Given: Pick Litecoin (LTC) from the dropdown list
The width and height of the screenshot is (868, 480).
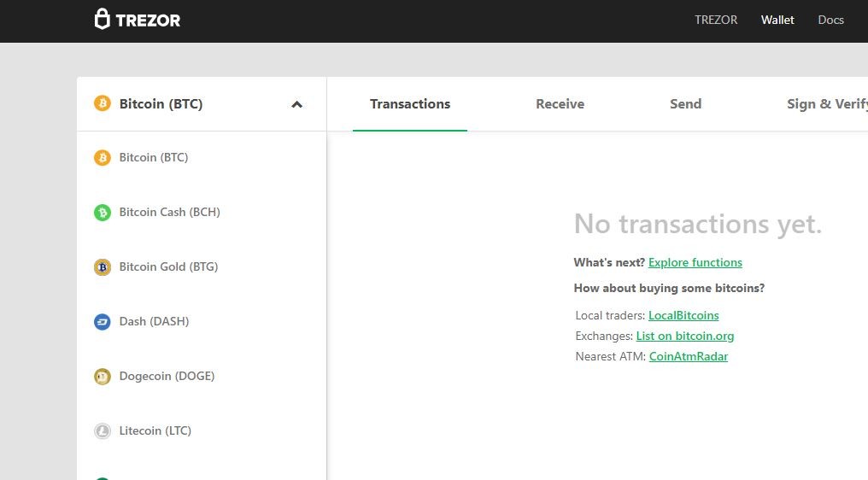Looking at the screenshot, I should click(x=155, y=430).
